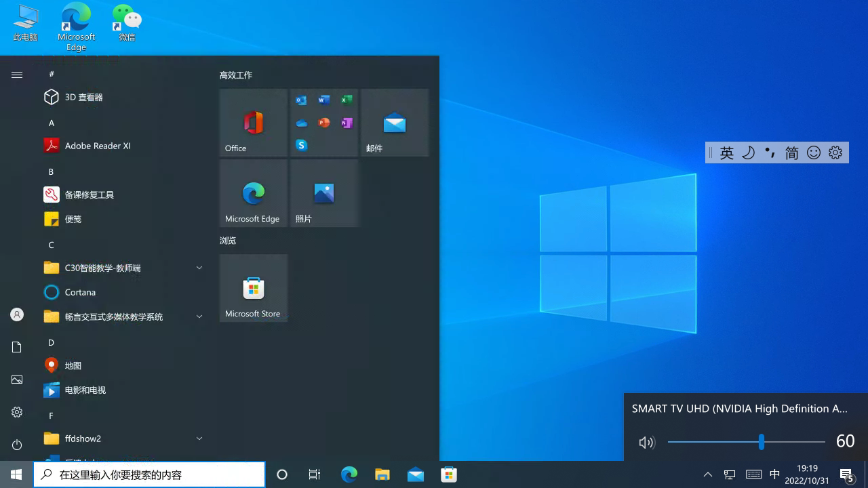Click the taskbar search box
This screenshot has height=488, width=868.
tap(149, 474)
